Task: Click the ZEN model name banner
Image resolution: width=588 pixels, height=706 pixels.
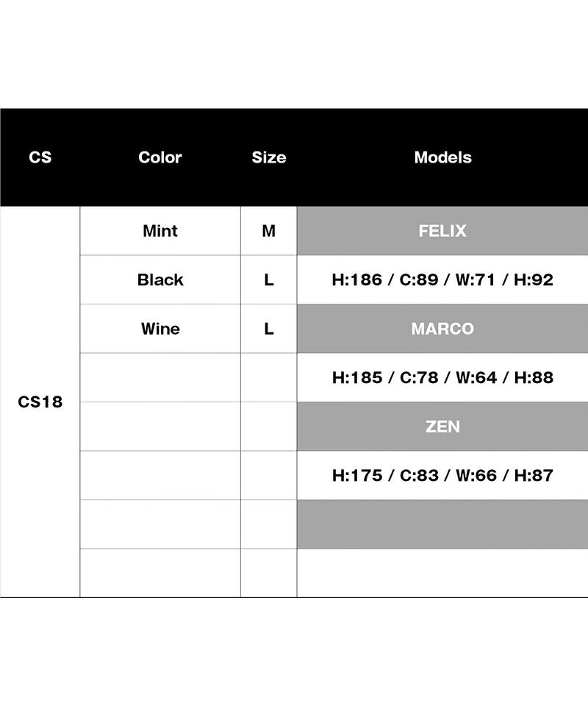Action: 442,427
